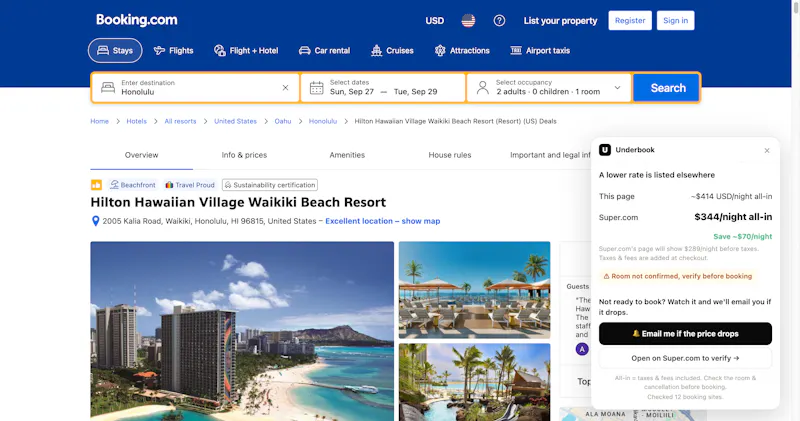Click the Honolulu destination field

[x=195, y=88]
